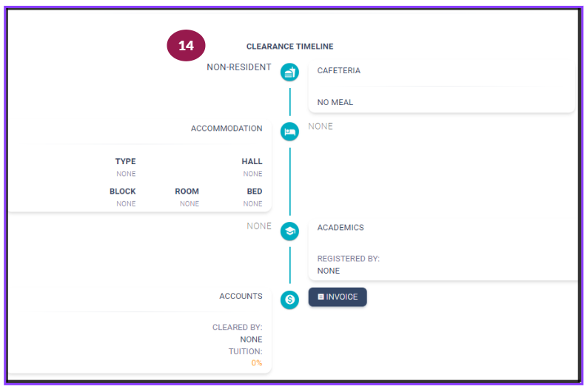Screen dimensions: 587x392
Task: Click the CLEARANCE TIMELINE heading
Action: click(x=289, y=47)
